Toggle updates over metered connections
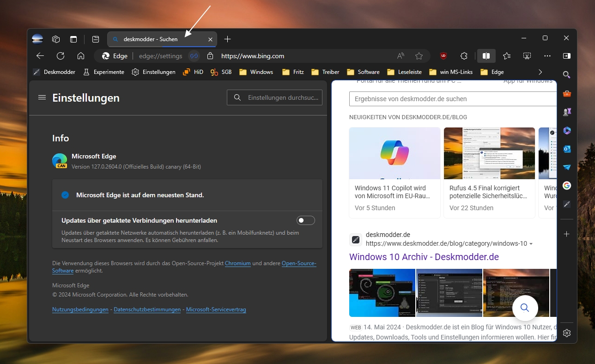 coord(306,220)
